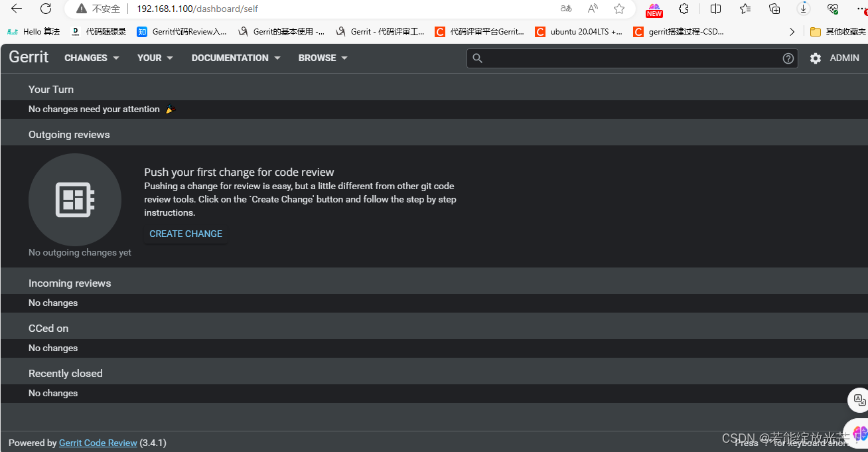Open 代码随想录 bookmark

tap(98, 31)
